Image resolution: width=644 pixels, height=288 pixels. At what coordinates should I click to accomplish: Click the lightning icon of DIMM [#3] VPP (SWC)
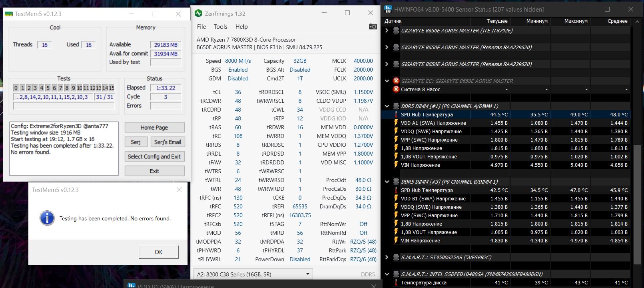(396, 215)
